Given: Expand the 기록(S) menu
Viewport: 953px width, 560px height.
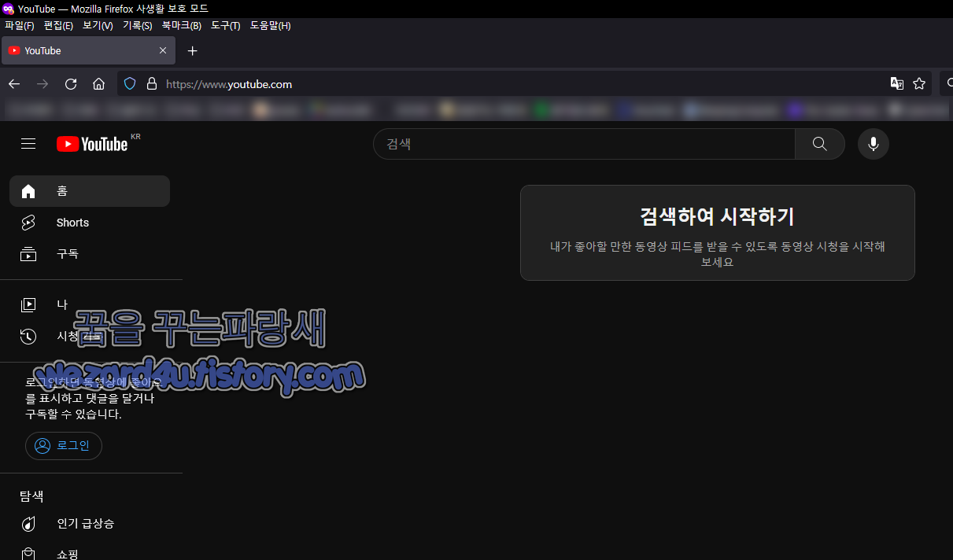Looking at the screenshot, I should tap(137, 25).
